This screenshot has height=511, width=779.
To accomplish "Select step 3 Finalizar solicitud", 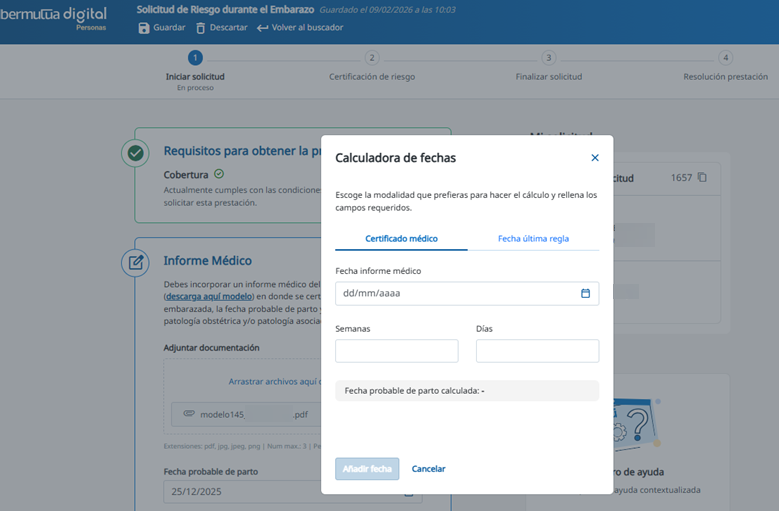I will (x=549, y=59).
